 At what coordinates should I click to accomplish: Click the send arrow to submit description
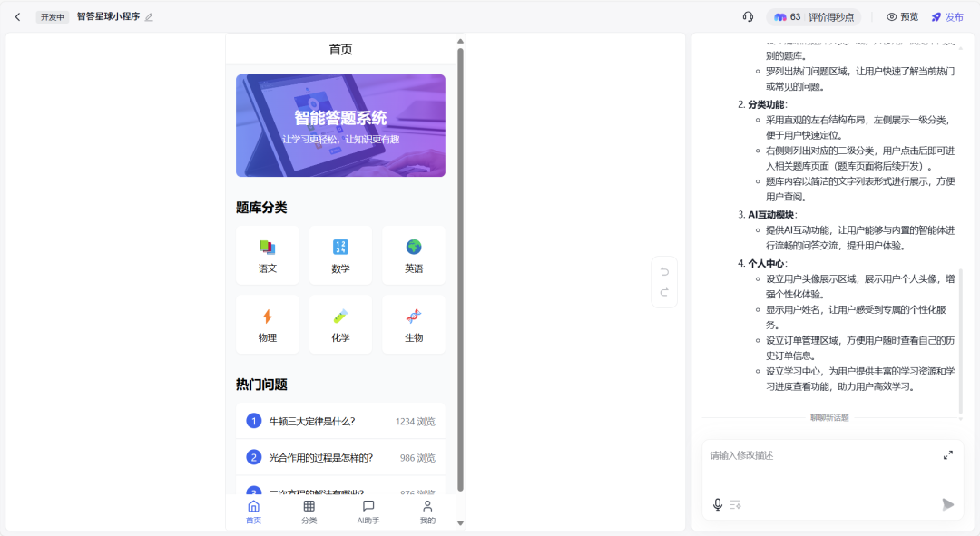point(949,505)
